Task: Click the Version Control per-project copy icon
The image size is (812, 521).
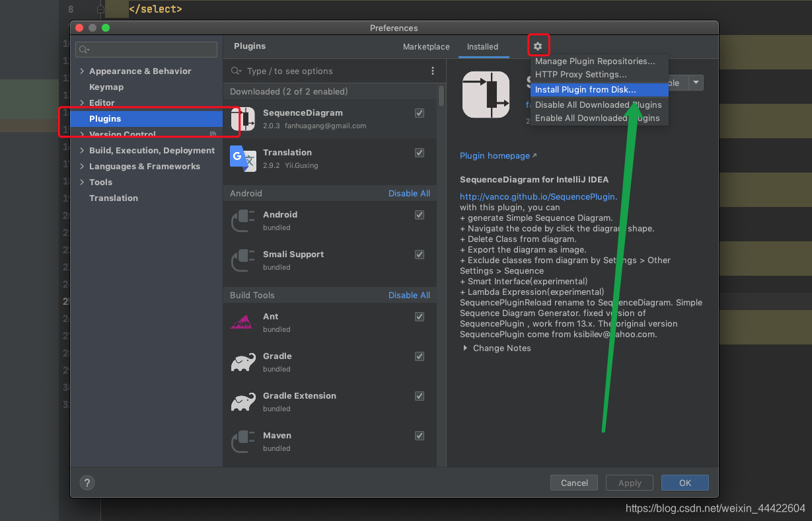Action: pos(213,134)
